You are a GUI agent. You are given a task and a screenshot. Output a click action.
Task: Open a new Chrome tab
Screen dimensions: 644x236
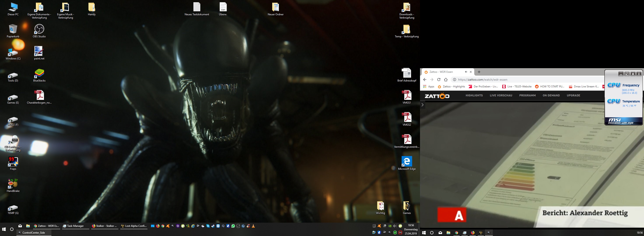[479, 72]
